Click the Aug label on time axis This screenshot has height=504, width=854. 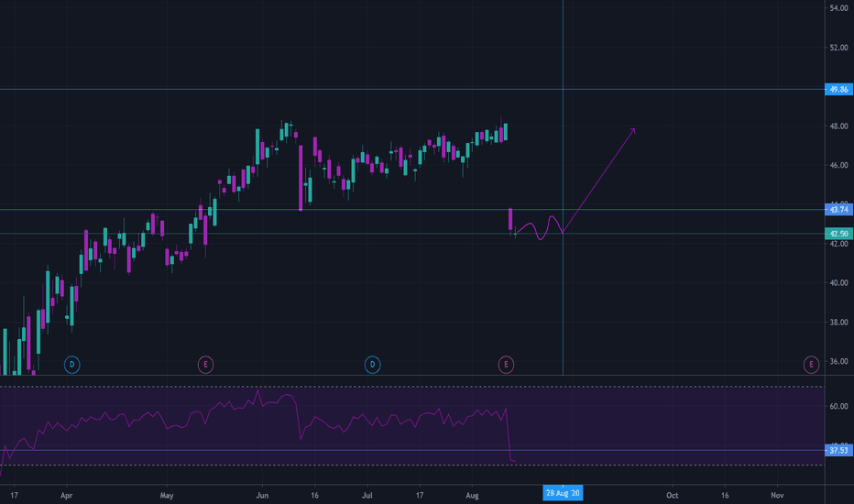click(x=472, y=495)
